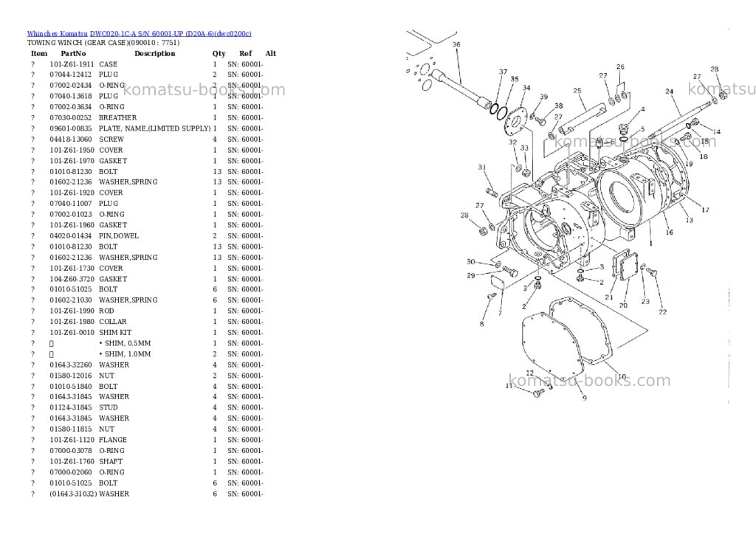Click callout number 11 in diagram
This screenshot has width=756, height=535.
509,386
